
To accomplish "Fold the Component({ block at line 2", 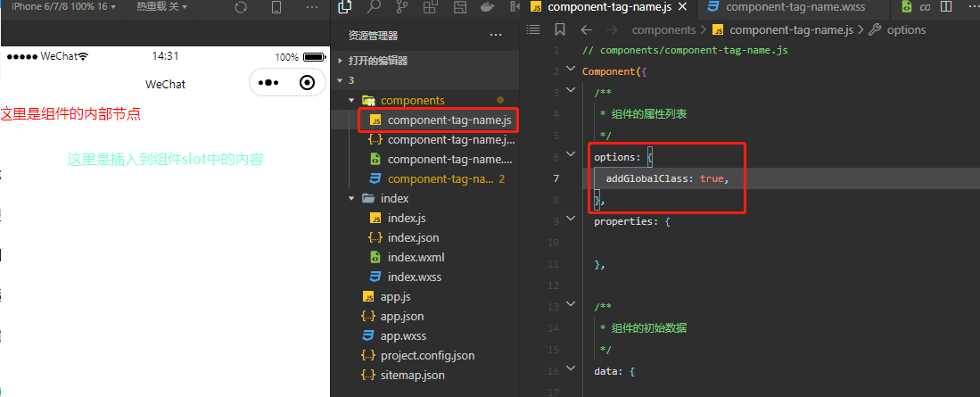I will click(570, 68).
